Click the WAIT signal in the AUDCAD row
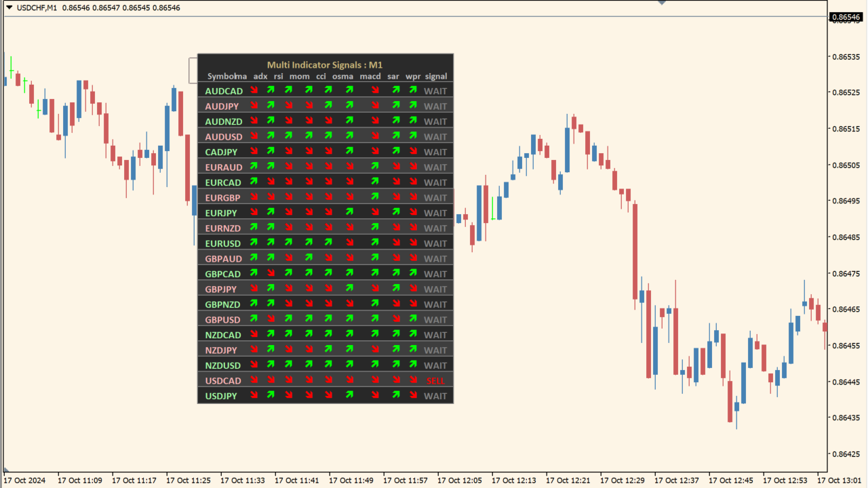This screenshot has height=488, width=868. pos(435,91)
